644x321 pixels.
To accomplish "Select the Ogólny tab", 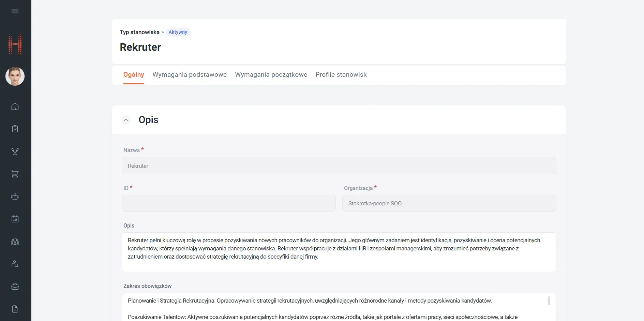I will pyautogui.click(x=134, y=75).
